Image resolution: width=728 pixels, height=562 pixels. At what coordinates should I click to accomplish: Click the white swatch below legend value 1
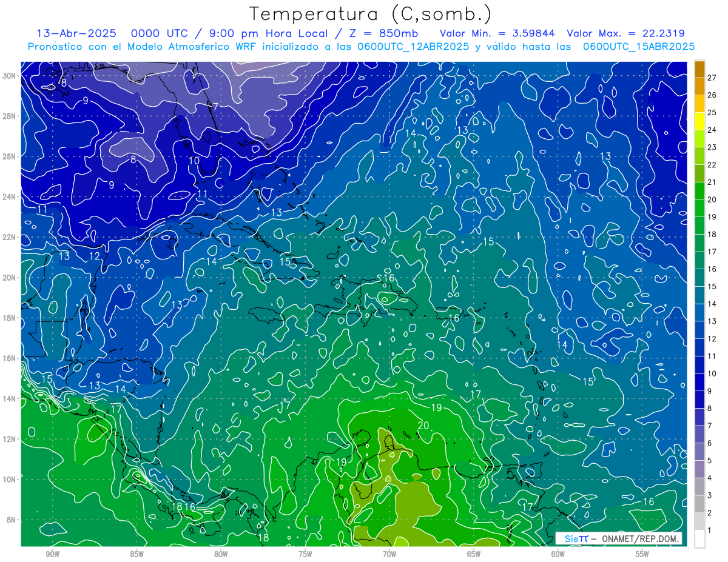(699, 539)
